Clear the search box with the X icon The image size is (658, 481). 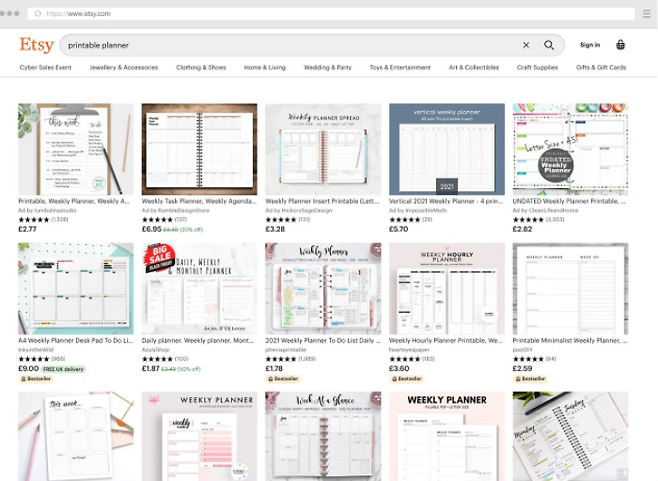(x=526, y=45)
